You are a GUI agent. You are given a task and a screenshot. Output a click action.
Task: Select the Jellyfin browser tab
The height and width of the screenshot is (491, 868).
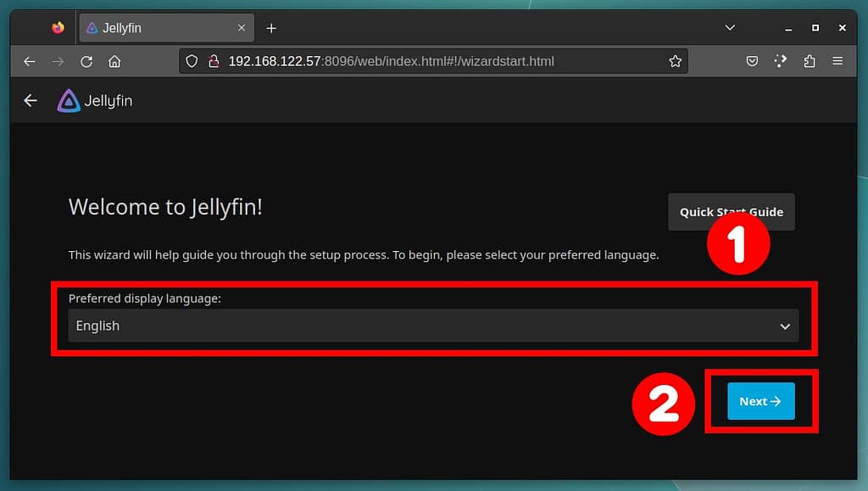point(161,28)
